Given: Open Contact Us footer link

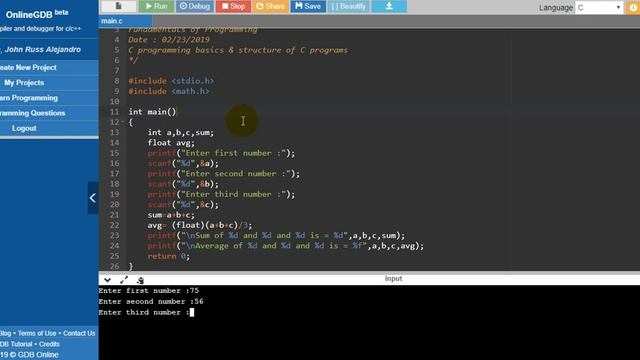Looking at the screenshot, I should click(79, 333).
